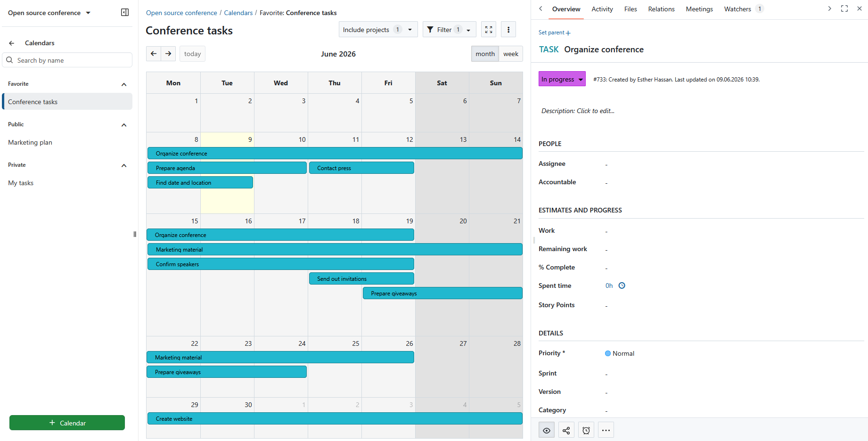
Task: Create a new calendar with green button
Action: [67, 423]
